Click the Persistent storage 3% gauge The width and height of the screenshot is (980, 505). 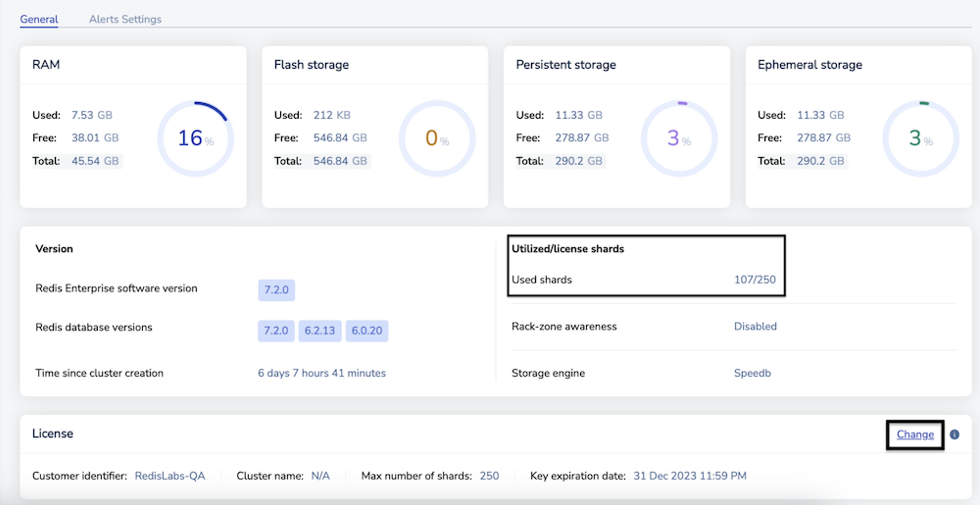pos(679,138)
